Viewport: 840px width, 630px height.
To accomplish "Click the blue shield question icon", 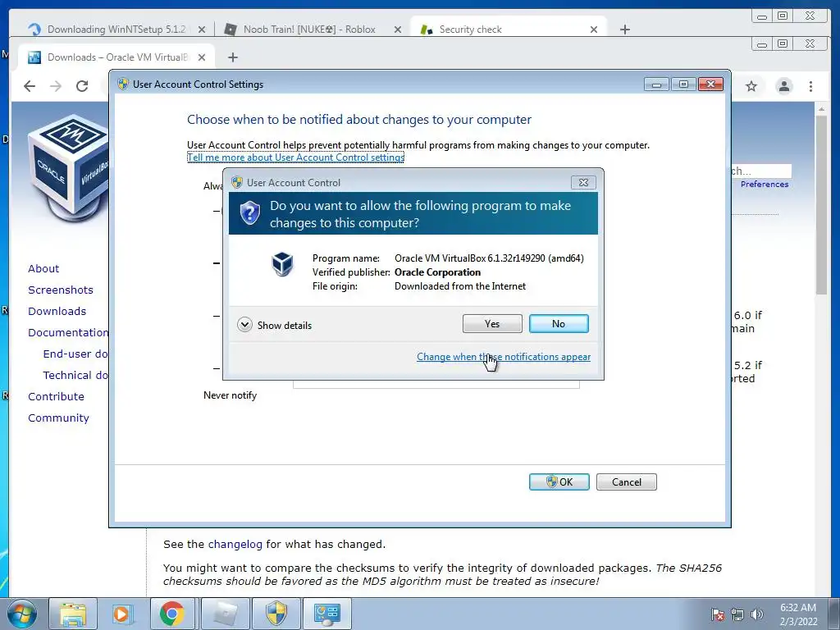I will [x=249, y=212].
